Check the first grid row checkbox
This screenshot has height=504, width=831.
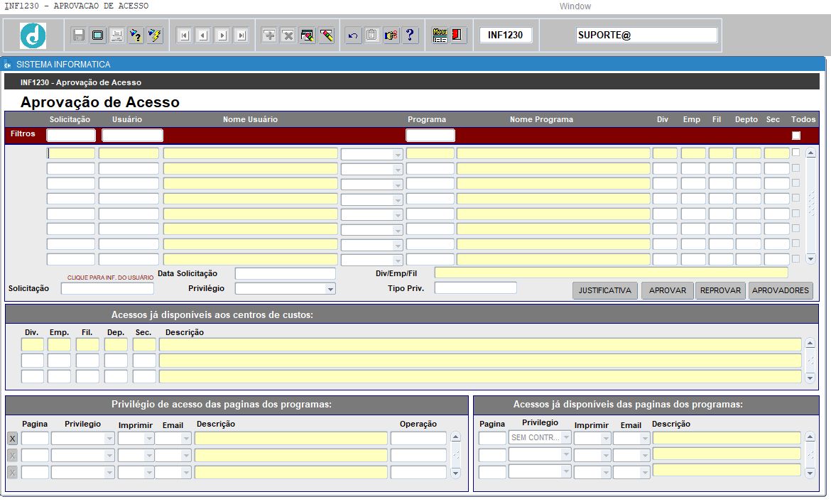[795, 153]
